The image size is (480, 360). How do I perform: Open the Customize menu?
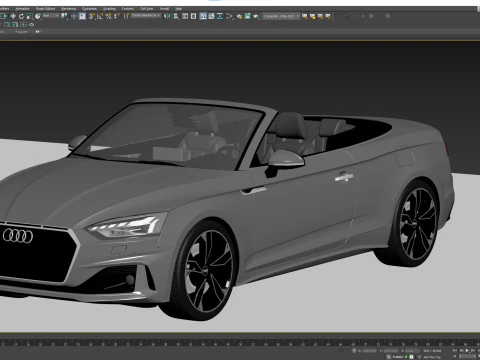coord(89,8)
